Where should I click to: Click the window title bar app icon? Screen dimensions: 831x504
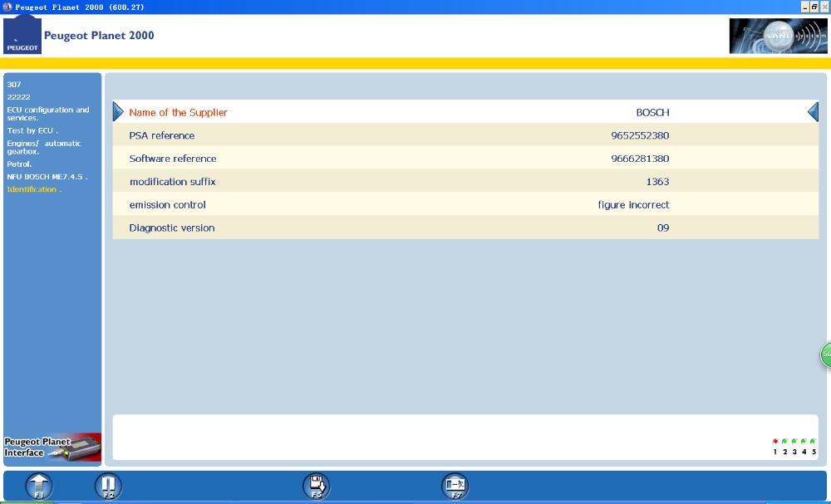(7, 7)
